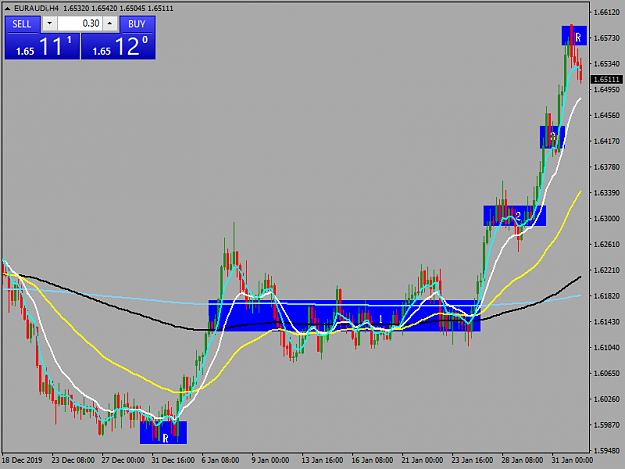Click the 0.30 lot volume input field
Viewport: 625px width, 469px height.
pyautogui.click(x=80, y=24)
